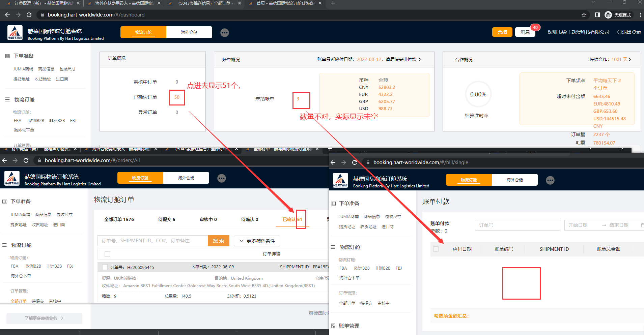Screen dimensions: 644x335
Task: Click the Hart logo on dashboard page
Action: (x=15, y=33)
